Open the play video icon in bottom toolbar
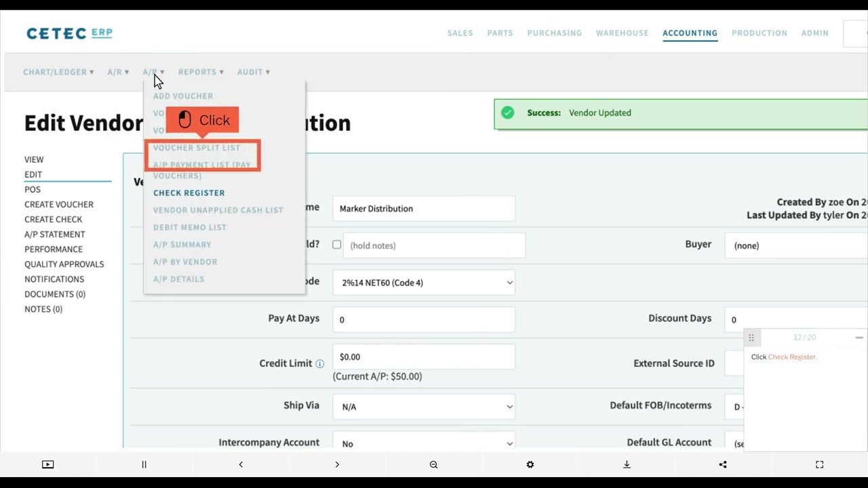868x488 pixels. (x=47, y=464)
